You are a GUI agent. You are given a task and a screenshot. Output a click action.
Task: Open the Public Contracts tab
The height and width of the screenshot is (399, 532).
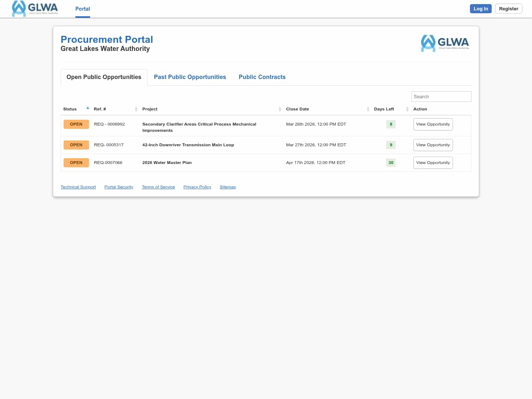coord(262,77)
